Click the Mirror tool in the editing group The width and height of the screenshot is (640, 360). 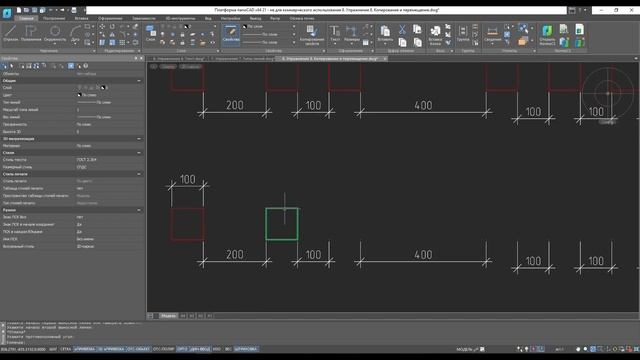(112, 35)
